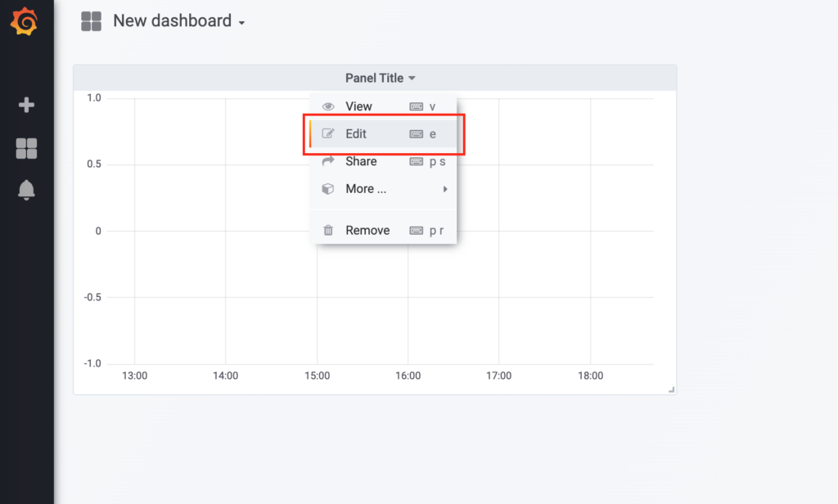The width and height of the screenshot is (838, 504).
Task: Click the 13:00 x-axis label
Action: coord(135,376)
